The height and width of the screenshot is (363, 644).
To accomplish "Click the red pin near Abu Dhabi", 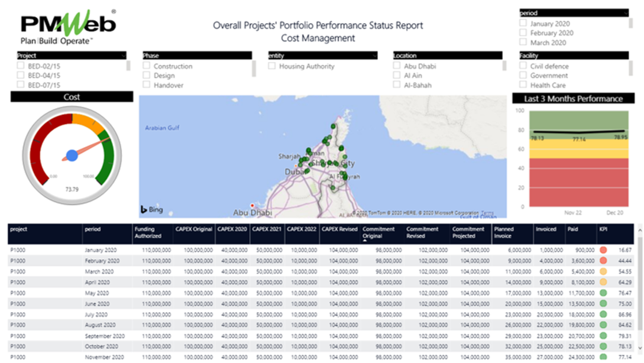I will pos(251,205).
